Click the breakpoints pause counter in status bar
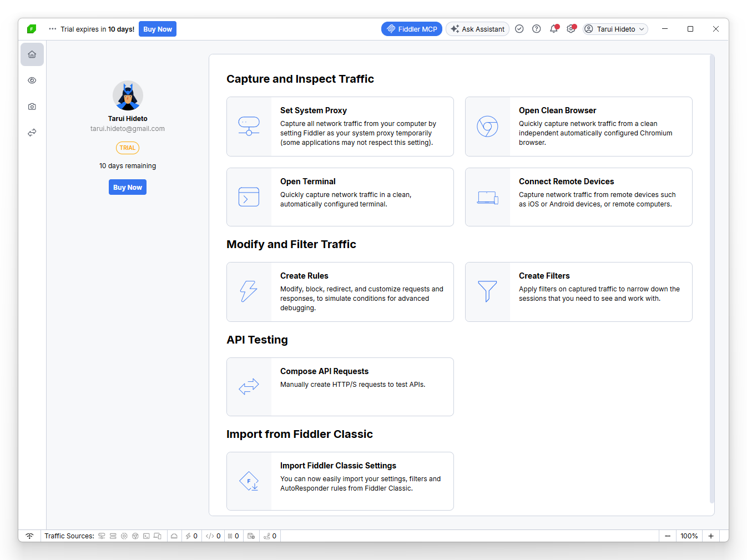747x560 pixels. (x=234, y=536)
